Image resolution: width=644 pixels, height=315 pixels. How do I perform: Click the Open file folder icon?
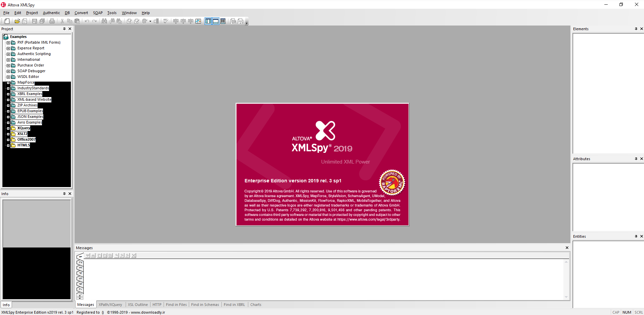click(x=17, y=21)
